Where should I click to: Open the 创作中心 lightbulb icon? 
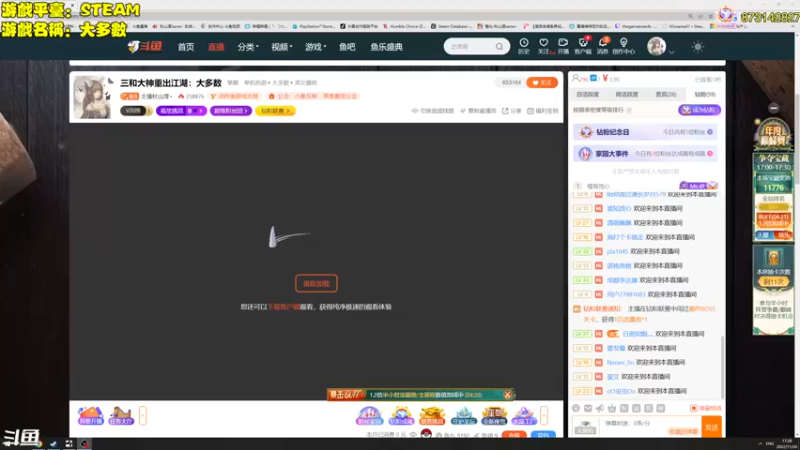click(623, 46)
